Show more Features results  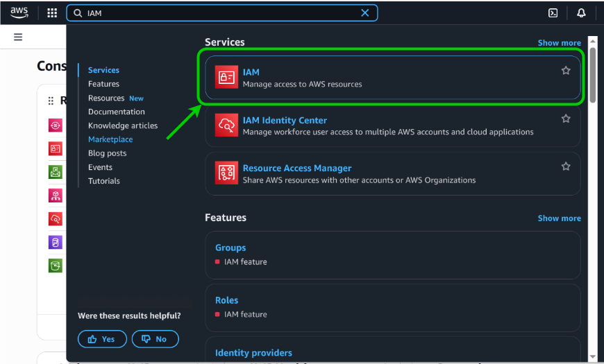click(560, 218)
